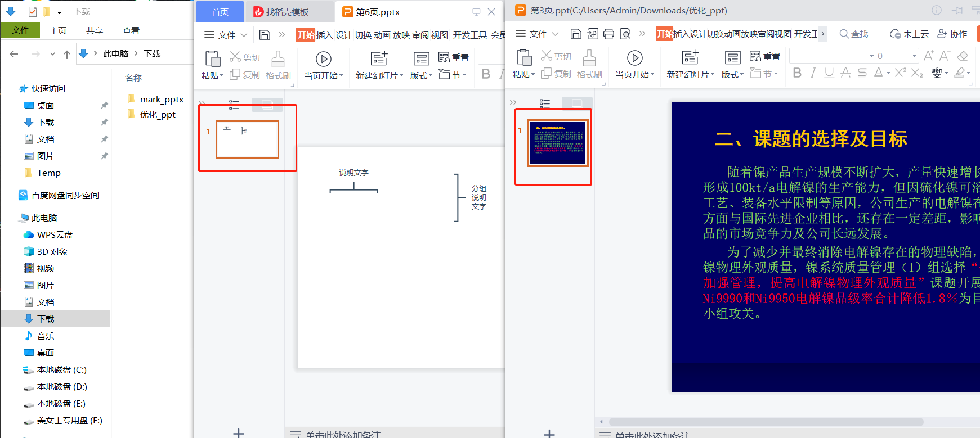Expand the 文件 menu chevron in 第6页.pptx window
Screen dimensions: 980x438
(244, 35)
